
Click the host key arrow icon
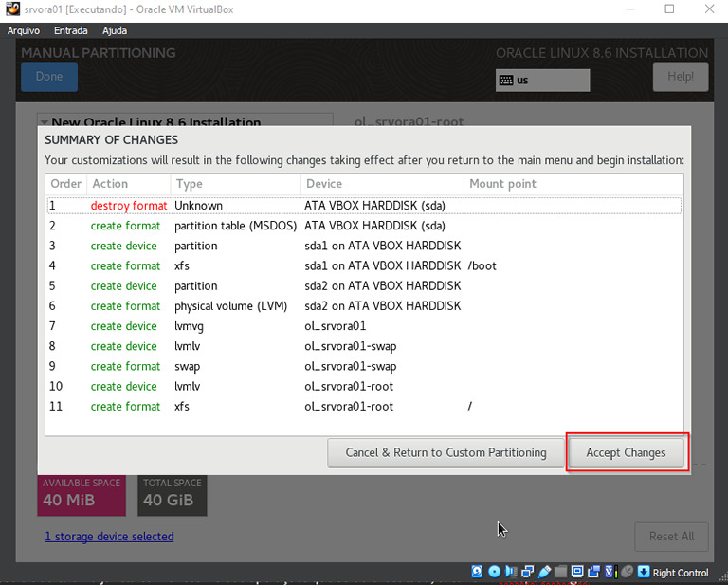tap(644, 572)
